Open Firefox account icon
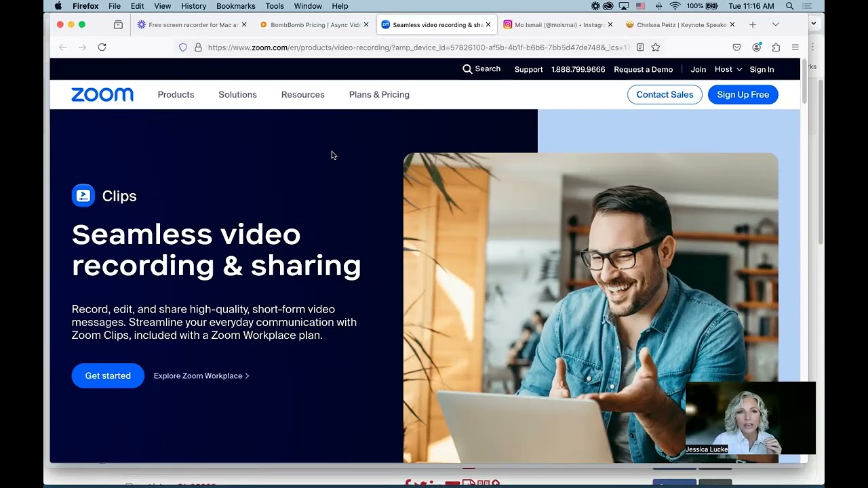 [x=756, y=47]
